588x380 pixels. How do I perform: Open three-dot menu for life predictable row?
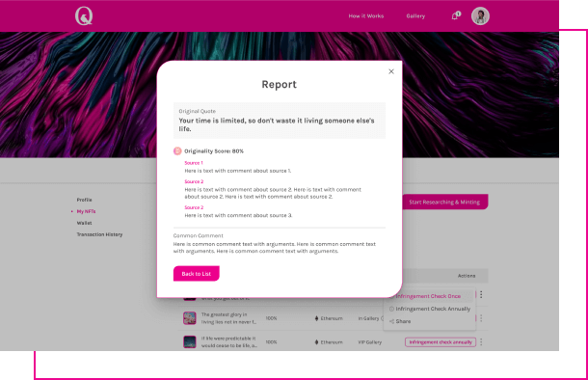tap(481, 342)
